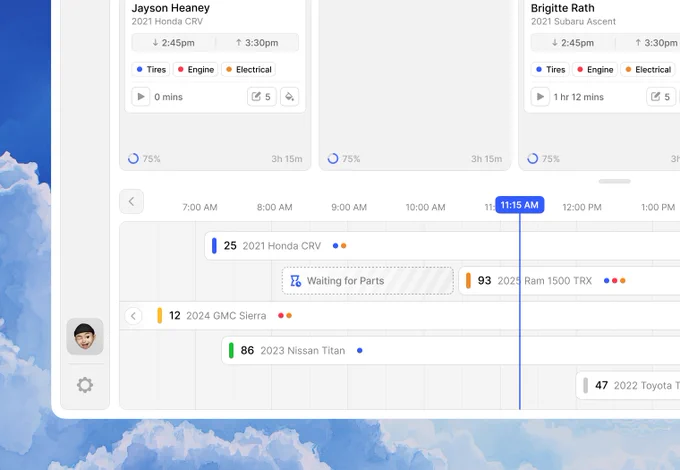
Task: Click category dots on 2021 Honda CRV row
Action: pos(339,246)
